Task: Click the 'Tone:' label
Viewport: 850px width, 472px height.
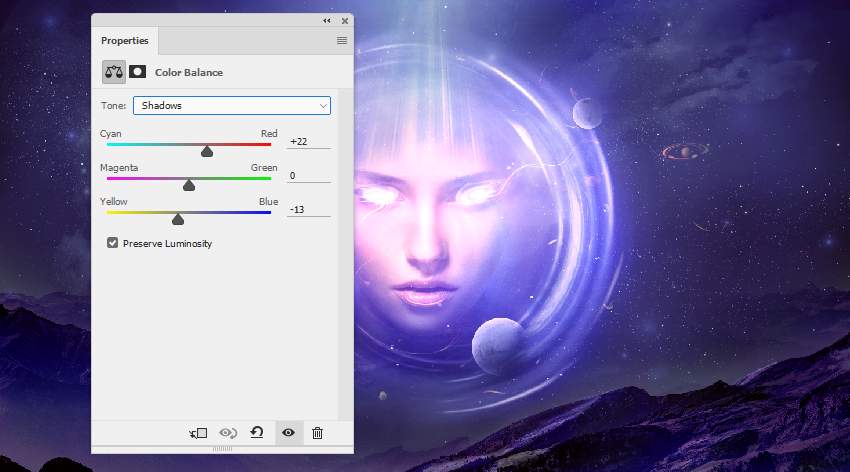Action: (x=113, y=106)
